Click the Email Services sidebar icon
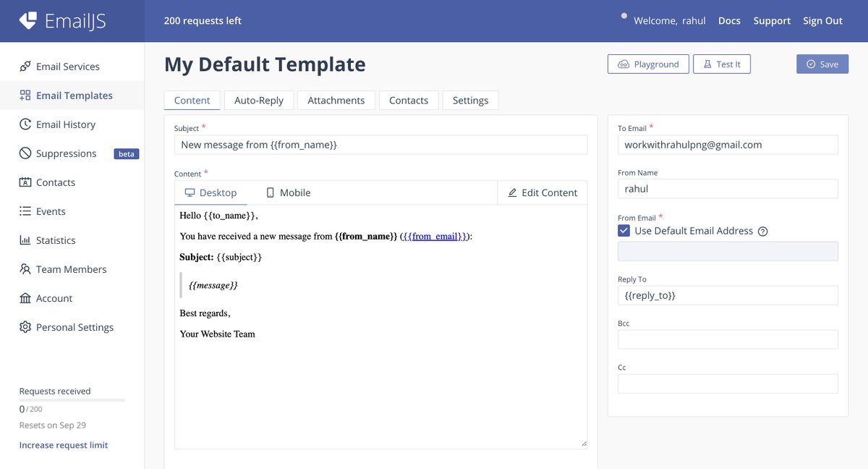This screenshot has width=868, height=469. click(25, 67)
